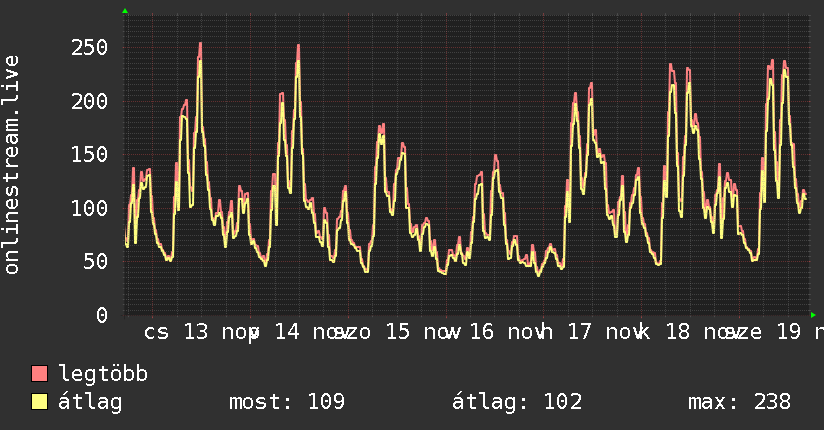Image resolution: width=824 pixels, height=430 pixels.
Task: Click the most: 109 value
Action: point(287,402)
